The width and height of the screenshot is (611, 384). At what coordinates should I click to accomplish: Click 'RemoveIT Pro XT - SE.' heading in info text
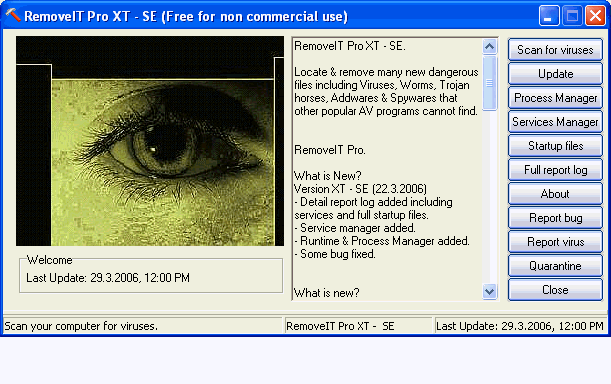click(x=350, y=46)
